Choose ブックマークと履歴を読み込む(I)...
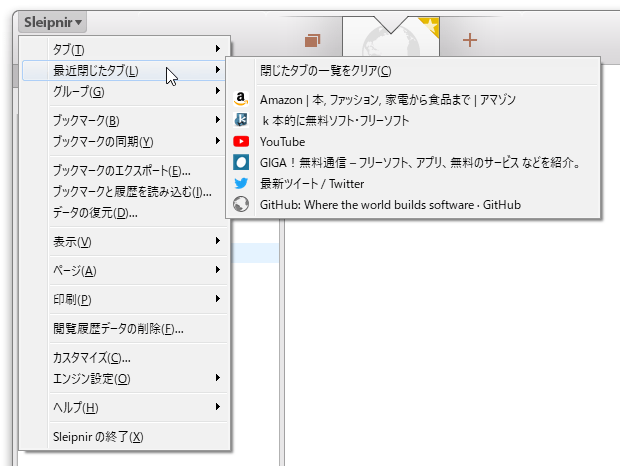The width and height of the screenshot is (620, 466). coord(125,191)
